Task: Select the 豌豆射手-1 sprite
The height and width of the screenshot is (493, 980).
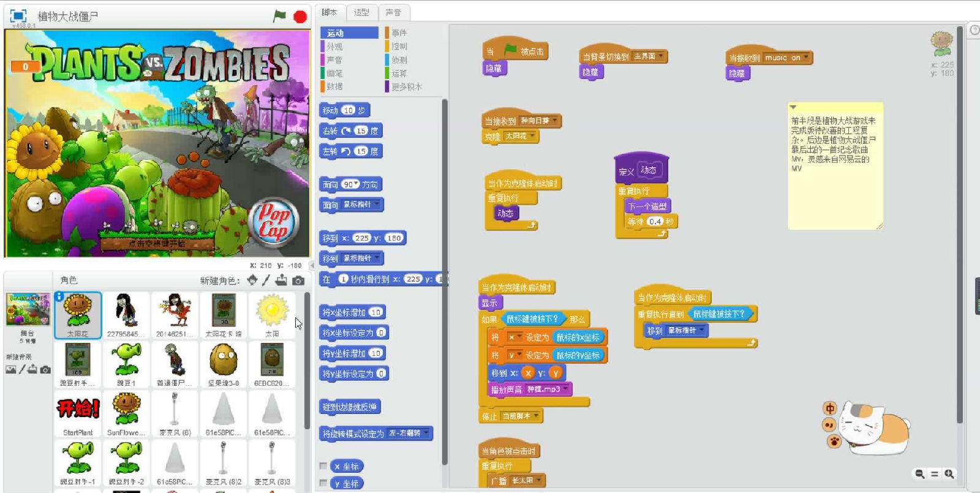Action: (x=78, y=463)
